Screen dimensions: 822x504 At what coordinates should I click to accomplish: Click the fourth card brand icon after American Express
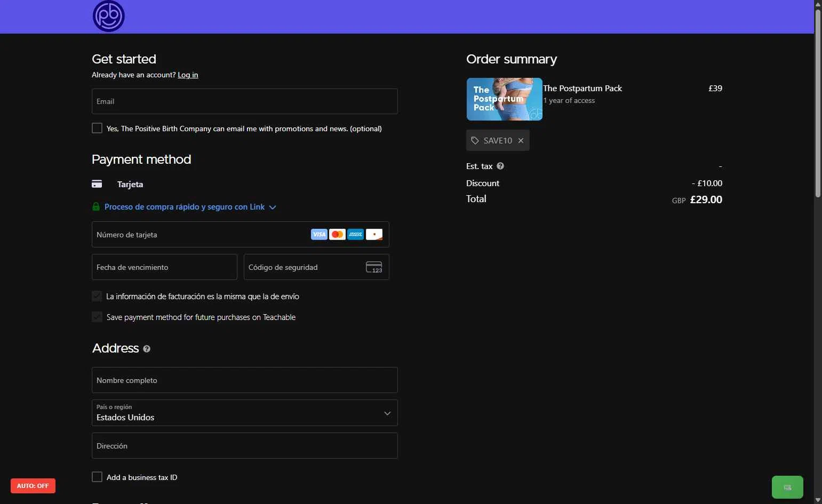coord(374,234)
